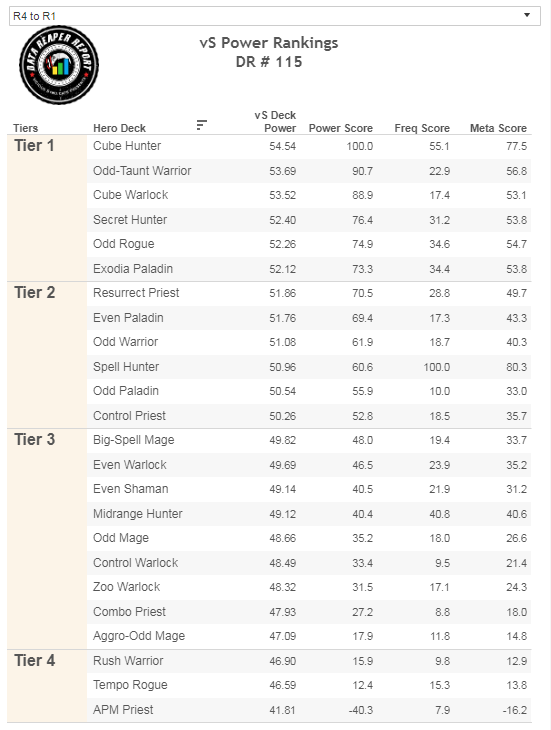The image size is (551, 730).
Task: Select the Tier 2 group label
Action: [x=34, y=292]
